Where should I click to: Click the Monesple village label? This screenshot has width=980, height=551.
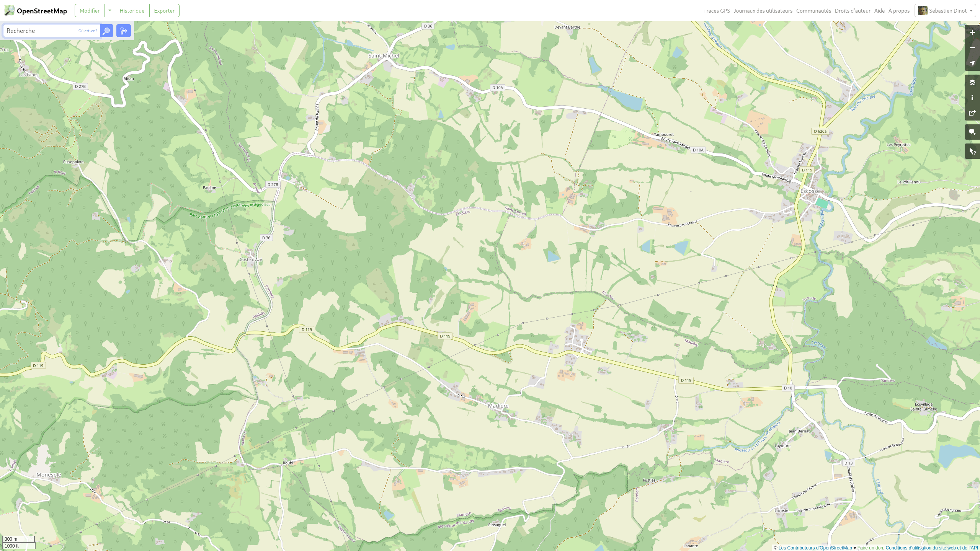(x=49, y=475)
